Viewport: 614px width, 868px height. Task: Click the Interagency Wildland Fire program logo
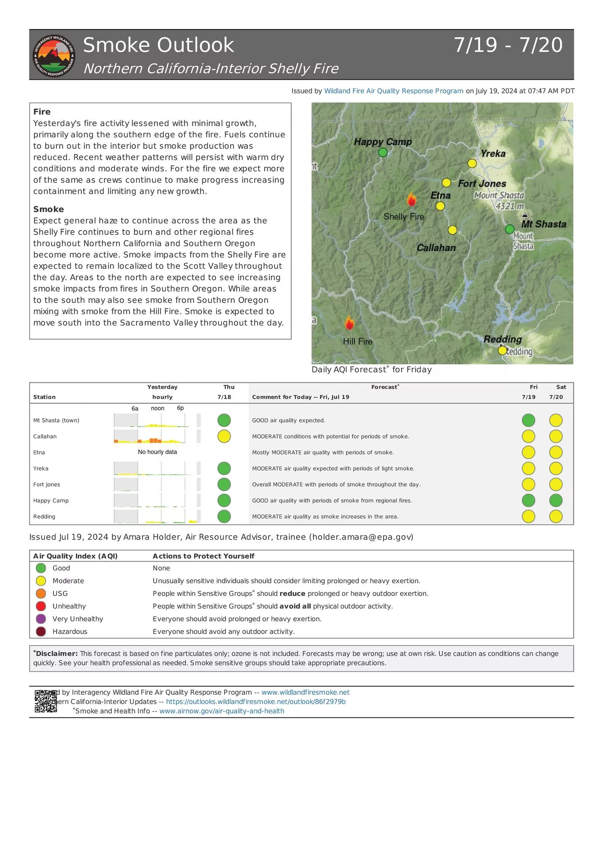54,56
